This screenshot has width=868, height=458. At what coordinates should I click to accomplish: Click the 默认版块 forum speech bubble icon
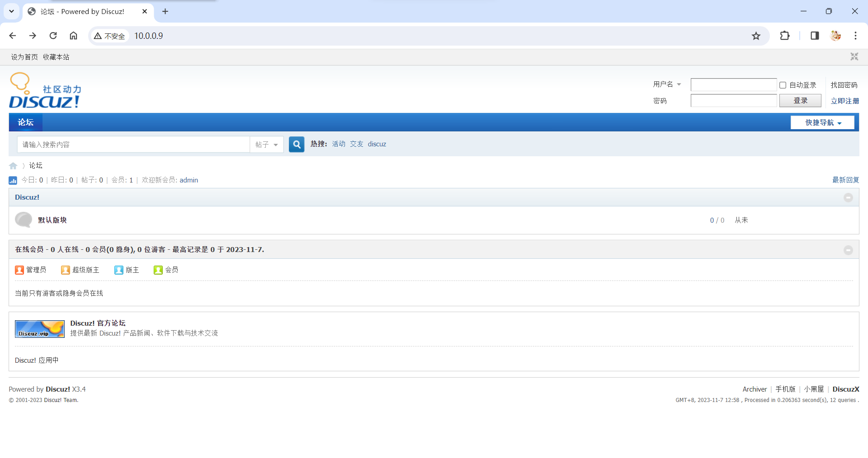coord(24,220)
